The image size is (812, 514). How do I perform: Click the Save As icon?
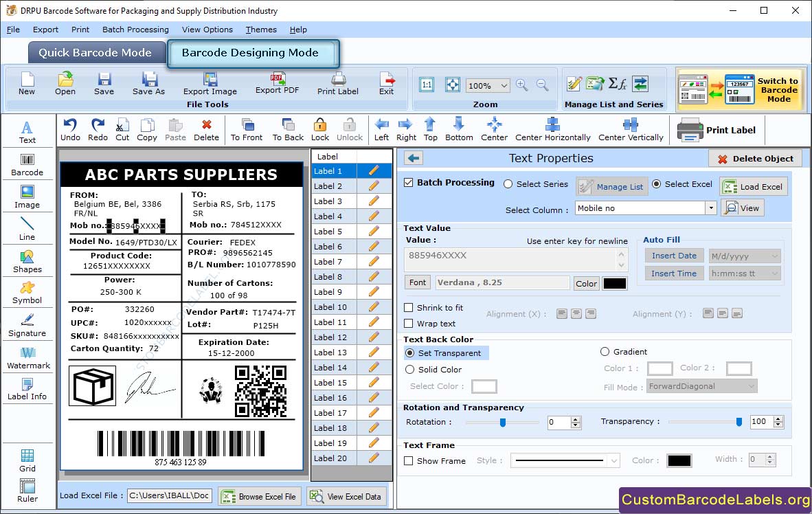click(148, 85)
